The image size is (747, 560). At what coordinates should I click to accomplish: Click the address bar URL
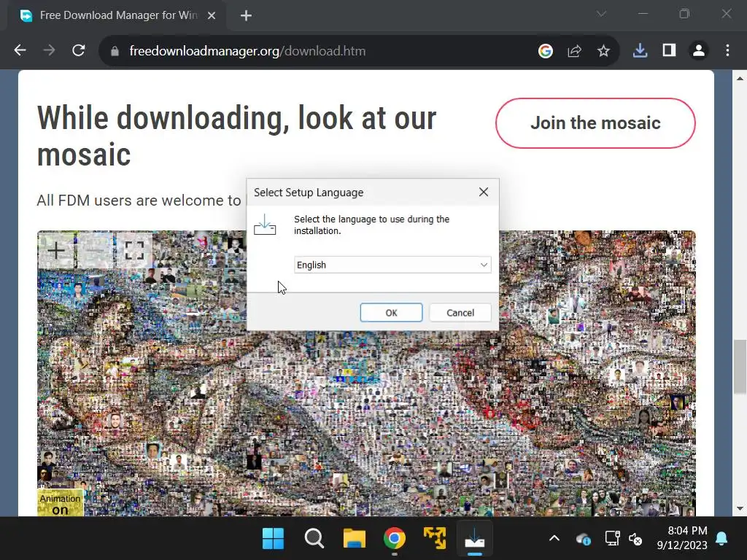pos(247,51)
